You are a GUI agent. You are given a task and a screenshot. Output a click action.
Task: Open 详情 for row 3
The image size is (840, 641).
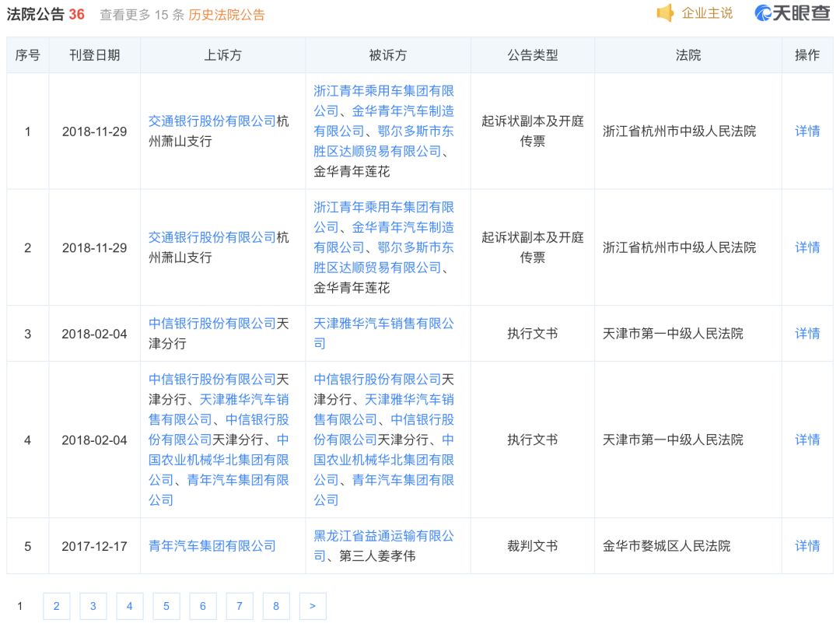click(x=807, y=334)
